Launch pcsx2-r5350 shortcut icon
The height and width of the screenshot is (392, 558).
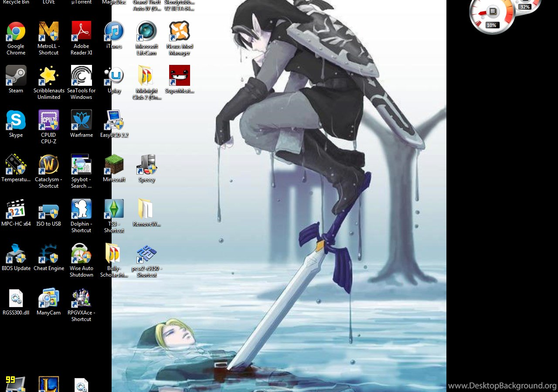pyautogui.click(x=146, y=253)
